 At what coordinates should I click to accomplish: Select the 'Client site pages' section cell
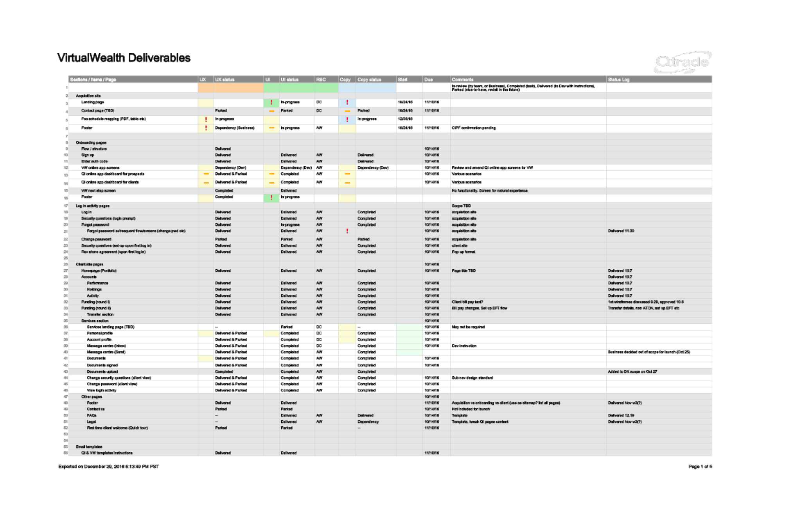coord(133,265)
